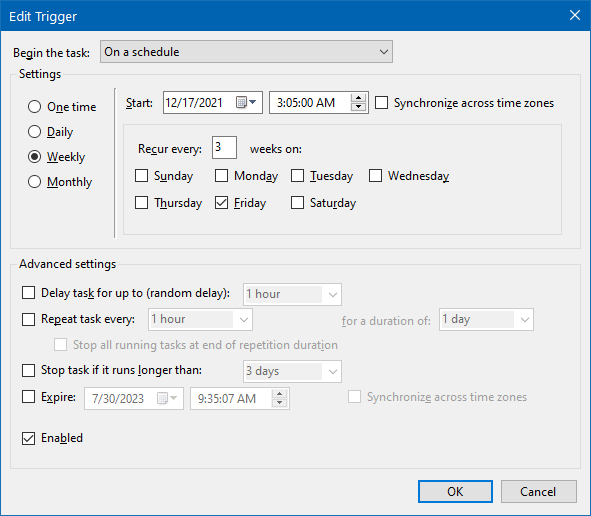Screen dimensions: 591x516
Task: Enable Synchronize across time zones for Start
Action: coord(381,103)
